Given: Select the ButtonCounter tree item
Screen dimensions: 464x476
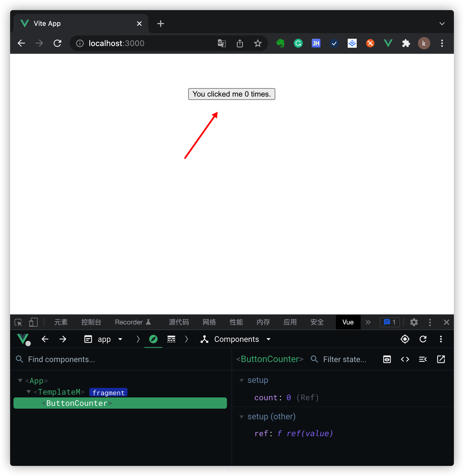Looking at the screenshot, I should 120,403.
